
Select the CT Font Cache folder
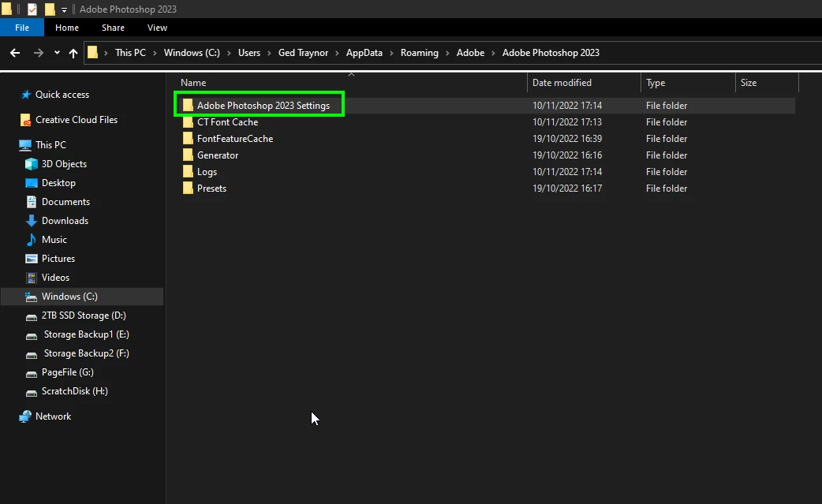coord(227,122)
